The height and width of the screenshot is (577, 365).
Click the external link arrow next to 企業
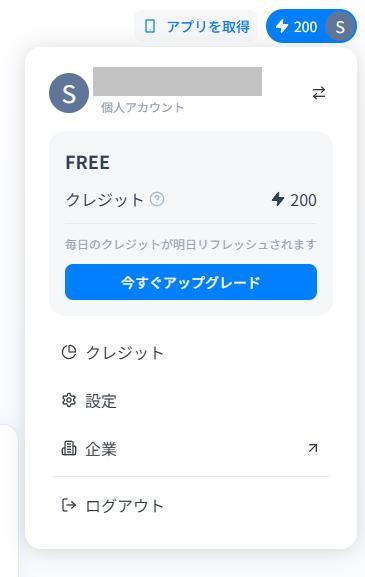(313, 448)
